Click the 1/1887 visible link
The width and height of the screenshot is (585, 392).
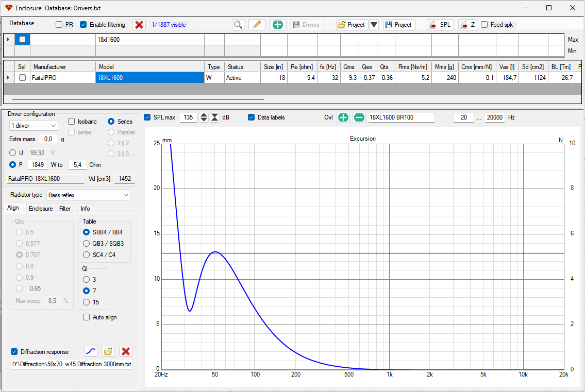pos(169,25)
